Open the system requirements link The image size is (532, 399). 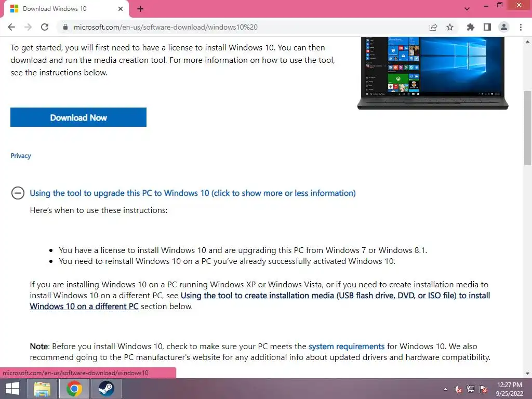[x=347, y=347]
